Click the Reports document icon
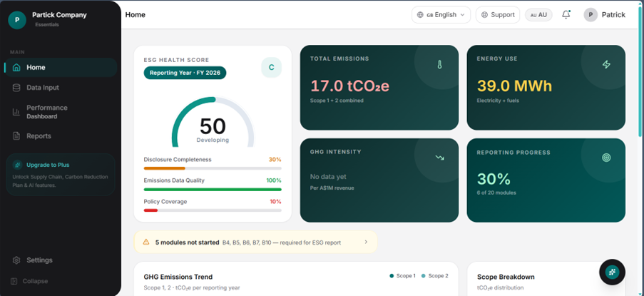This screenshot has width=644, height=296. [x=16, y=136]
